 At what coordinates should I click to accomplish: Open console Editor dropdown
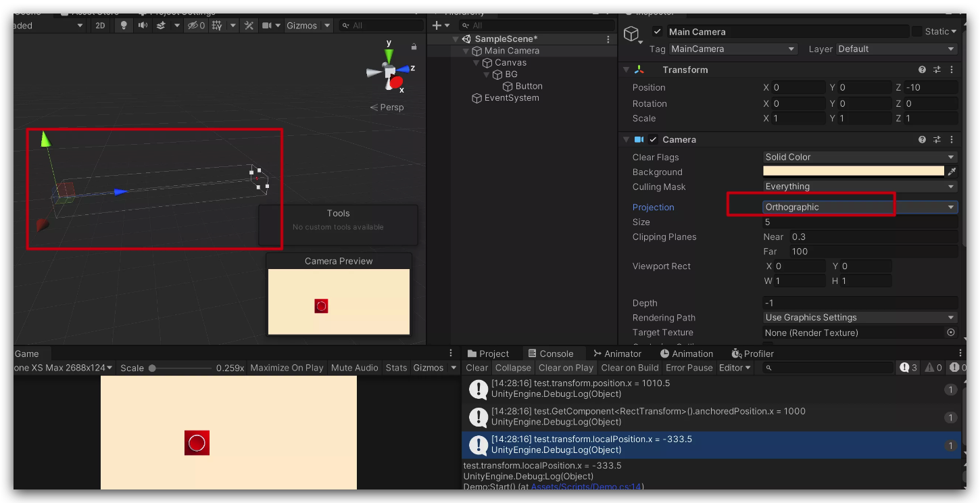(735, 368)
